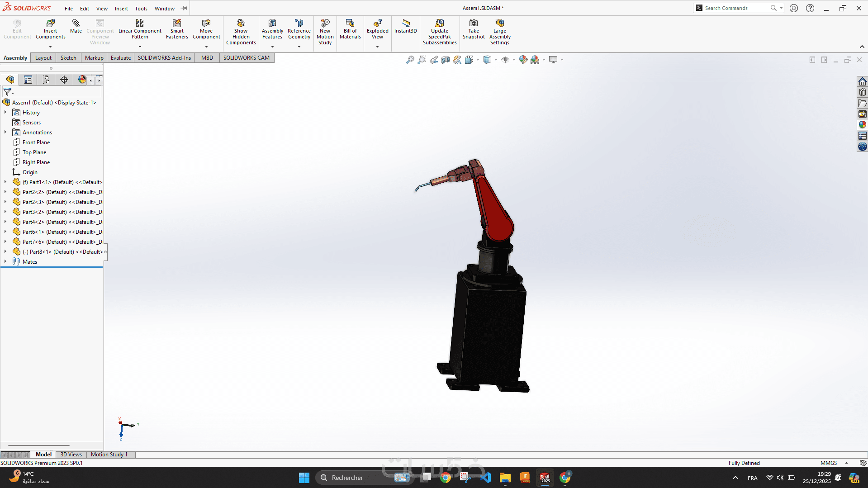Click Hide/Show Items eye icon
The height and width of the screenshot is (488, 868).
505,60
